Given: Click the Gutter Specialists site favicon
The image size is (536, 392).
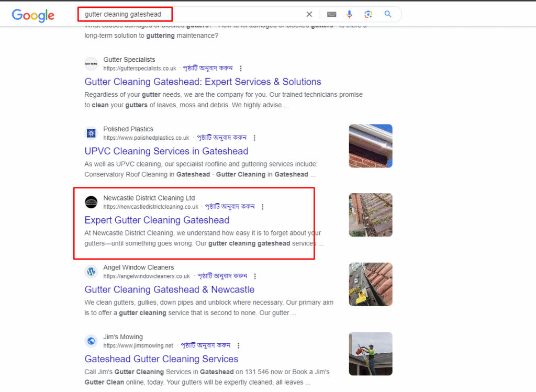Looking at the screenshot, I should [91, 64].
